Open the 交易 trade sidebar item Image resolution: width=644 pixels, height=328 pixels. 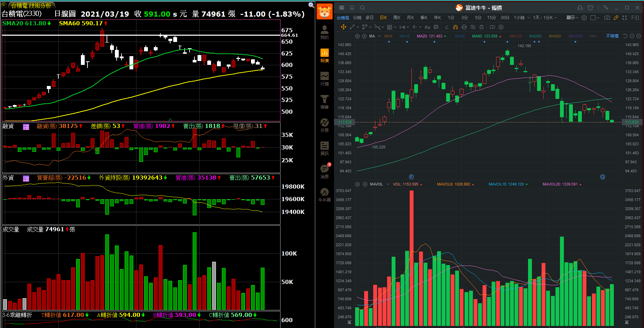(324, 125)
